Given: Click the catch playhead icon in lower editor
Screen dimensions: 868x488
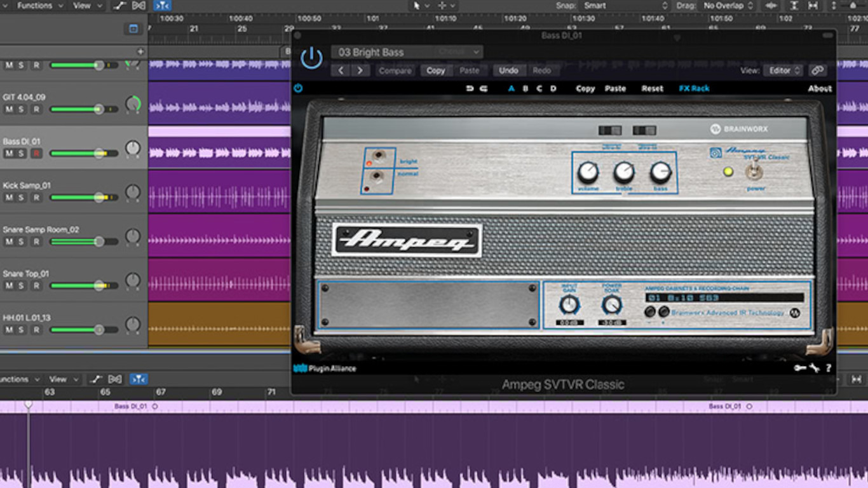Looking at the screenshot, I should coord(139,379).
